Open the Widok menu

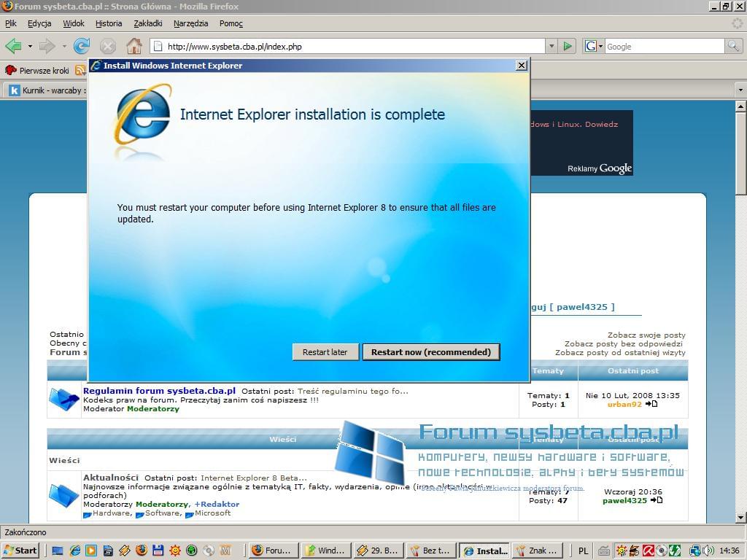click(74, 23)
